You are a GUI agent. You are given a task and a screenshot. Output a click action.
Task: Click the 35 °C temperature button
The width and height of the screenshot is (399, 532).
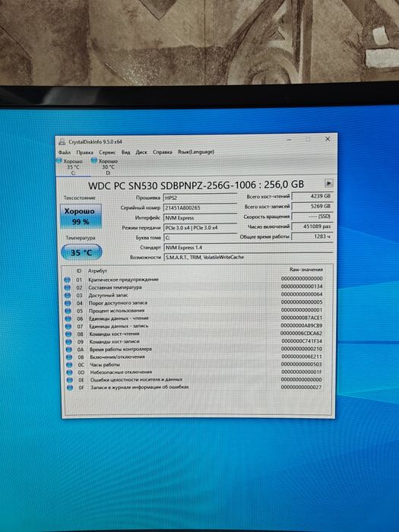tap(81, 252)
